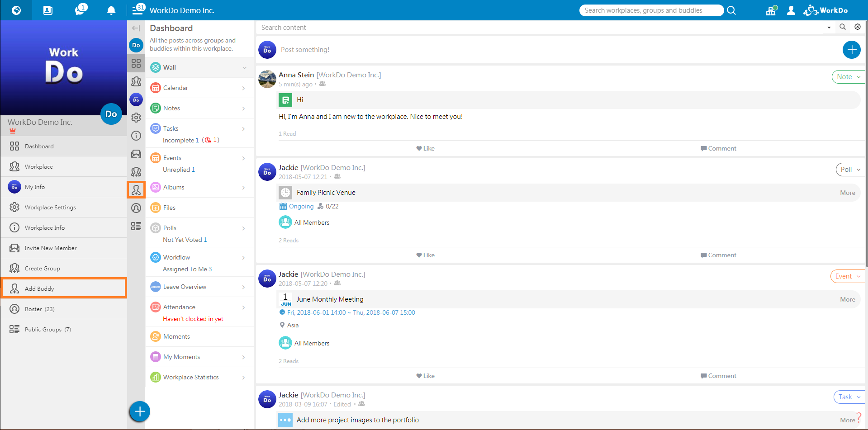Viewport: 868px width, 430px height.
Task: Select Workplace in left menu
Action: [x=64, y=166]
